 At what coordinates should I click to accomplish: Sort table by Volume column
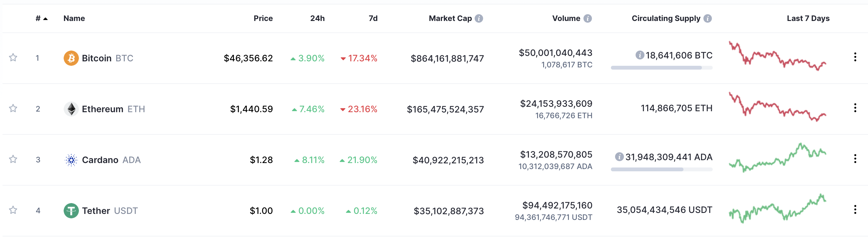click(x=566, y=18)
